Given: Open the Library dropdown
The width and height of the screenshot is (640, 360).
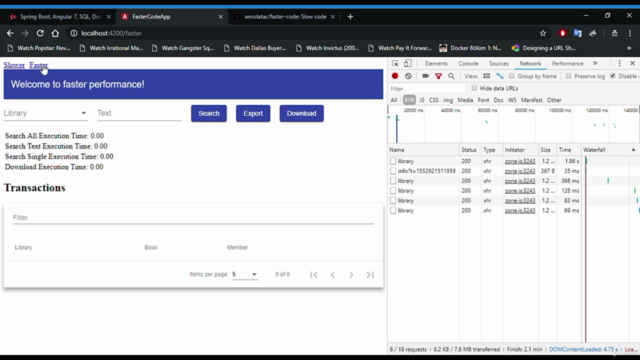Looking at the screenshot, I should pyautogui.click(x=45, y=113).
